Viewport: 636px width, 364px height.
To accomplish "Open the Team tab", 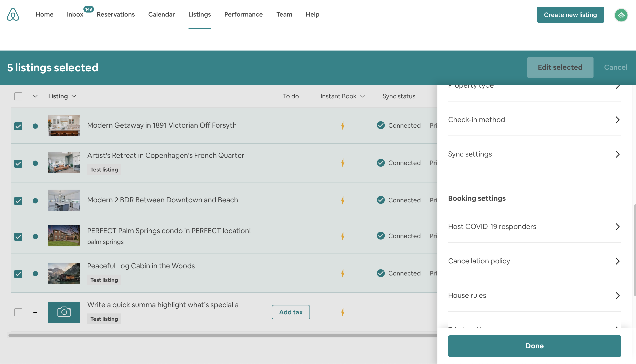I will pos(284,15).
